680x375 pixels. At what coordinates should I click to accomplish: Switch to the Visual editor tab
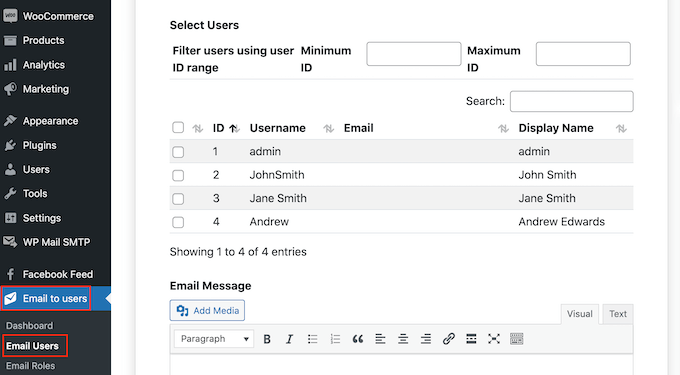tap(579, 314)
